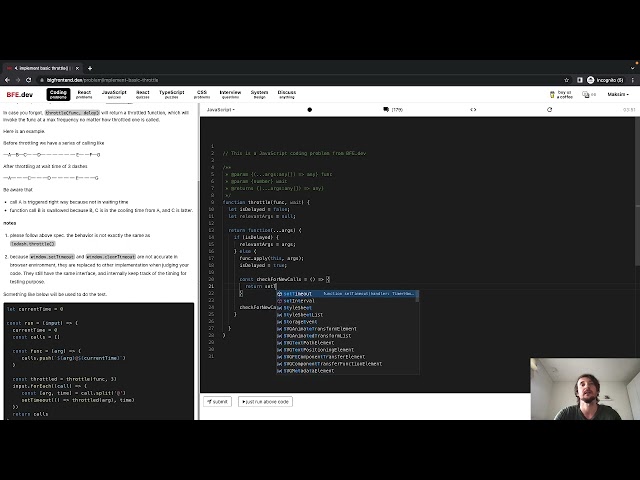Pick SVGComponentTransferFunctionElement suggestion

(347, 364)
